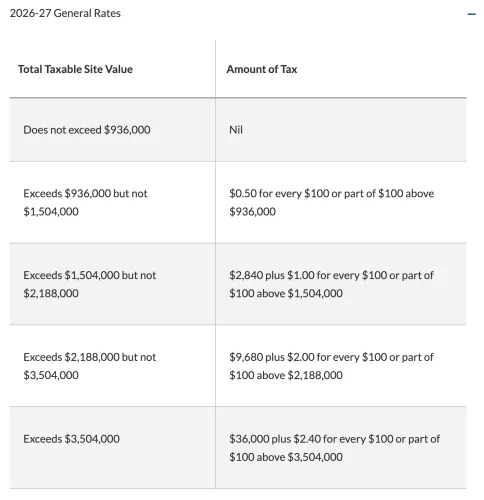The image size is (484, 500).
Task: Select the 'Exceeds $3,504,000' cell
Action: [113, 448]
